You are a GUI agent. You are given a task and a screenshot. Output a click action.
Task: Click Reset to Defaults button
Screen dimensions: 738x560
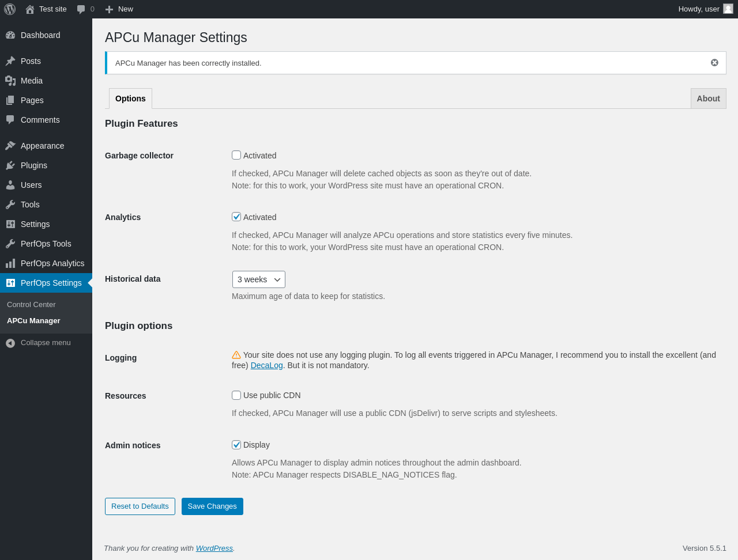(140, 506)
